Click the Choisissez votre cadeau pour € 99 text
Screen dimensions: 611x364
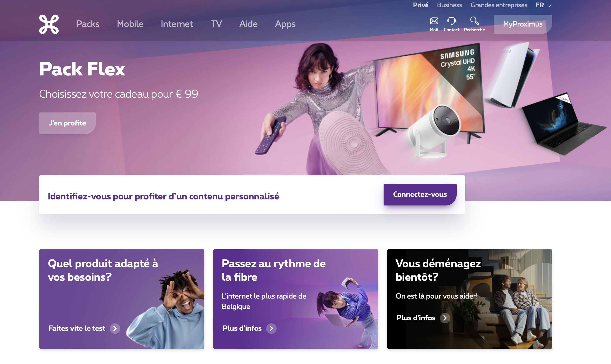pos(119,94)
